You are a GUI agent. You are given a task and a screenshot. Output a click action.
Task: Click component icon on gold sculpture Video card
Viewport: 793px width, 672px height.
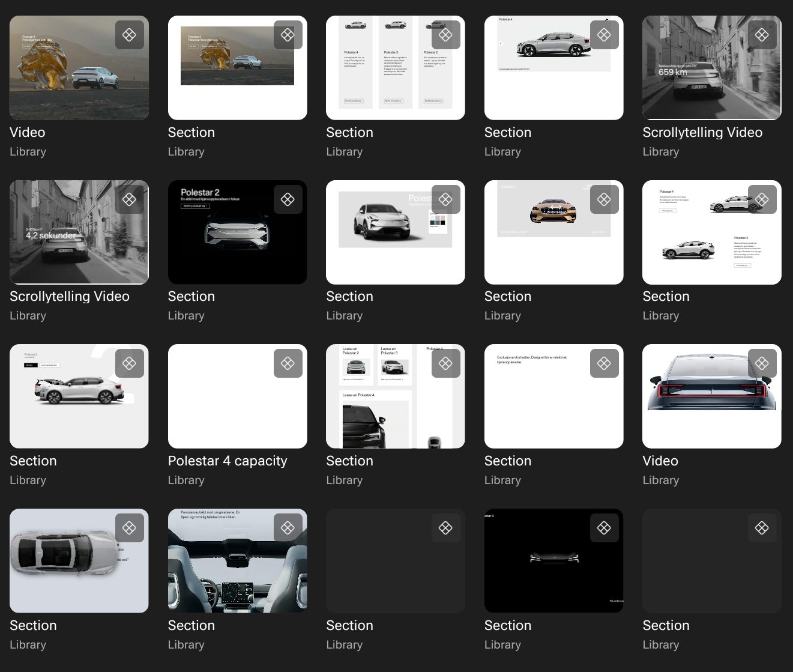tap(130, 35)
